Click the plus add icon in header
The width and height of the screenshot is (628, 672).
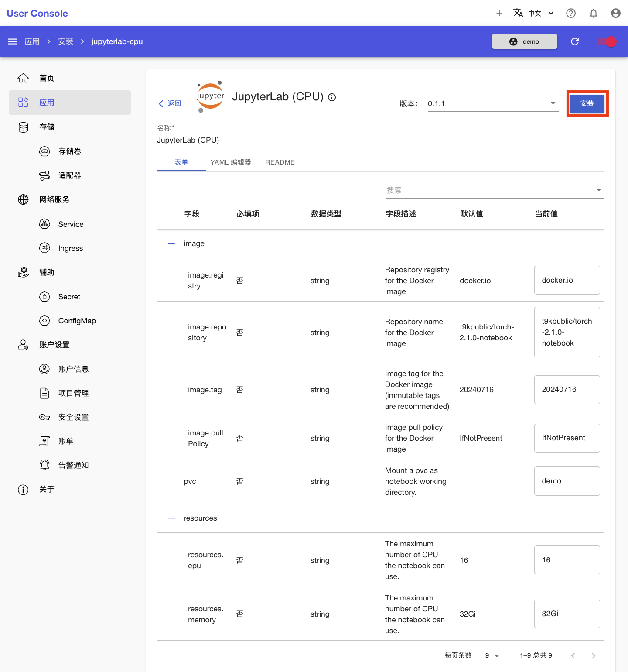499,13
